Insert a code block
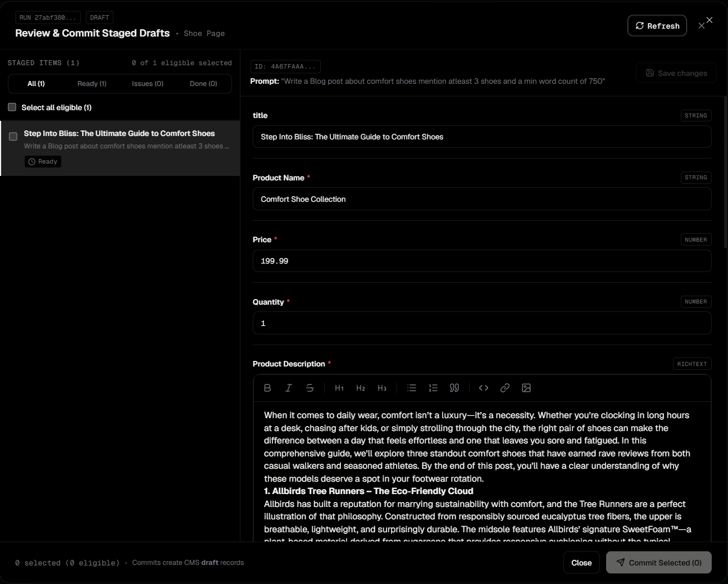The image size is (728, 584). [x=484, y=388]
